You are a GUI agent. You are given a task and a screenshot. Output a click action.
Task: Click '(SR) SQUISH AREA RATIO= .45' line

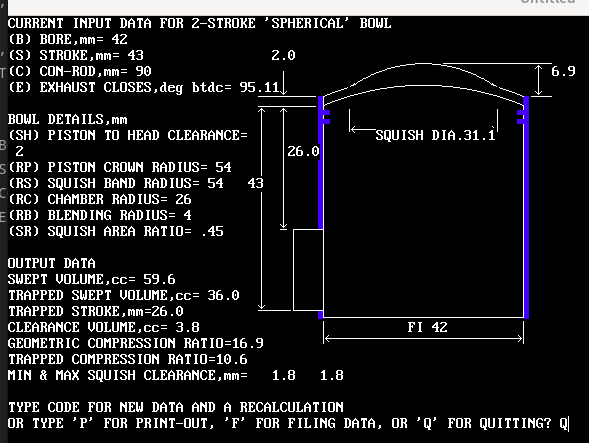coord(116,231)
